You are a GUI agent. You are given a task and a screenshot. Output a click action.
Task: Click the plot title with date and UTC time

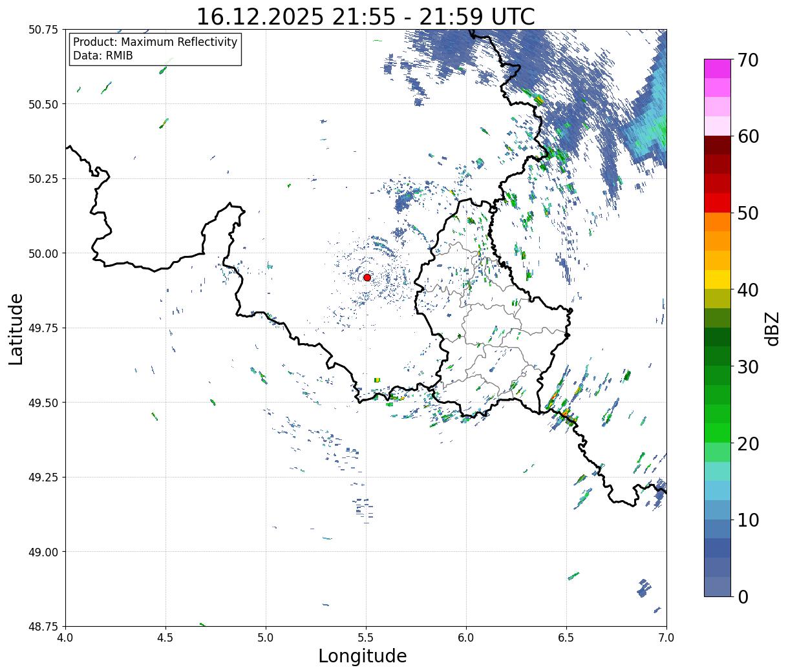366,17
